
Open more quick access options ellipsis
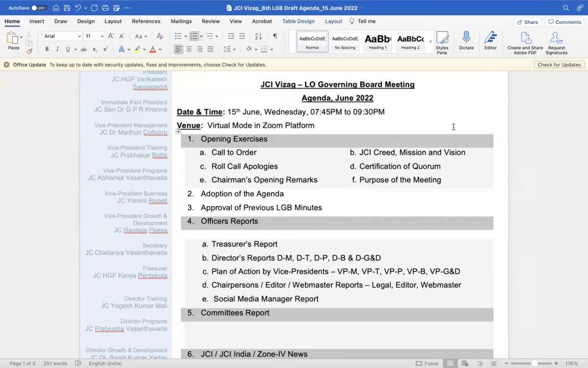tap(128, 8)
